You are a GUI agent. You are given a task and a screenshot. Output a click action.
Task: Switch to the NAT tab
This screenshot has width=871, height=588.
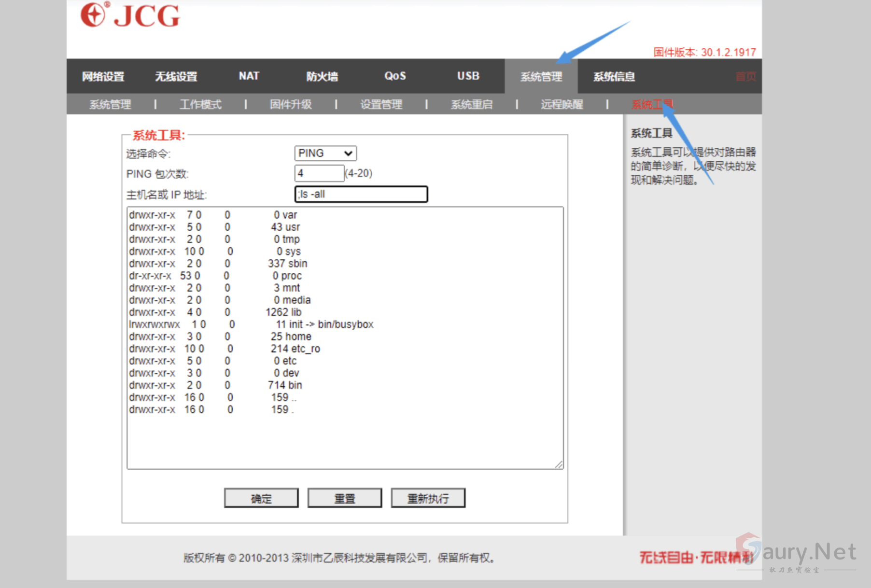249,76
